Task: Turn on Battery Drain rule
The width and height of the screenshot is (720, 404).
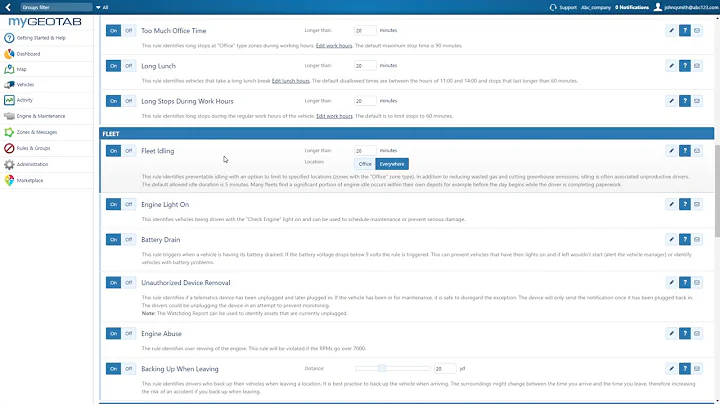Action: [113, 240]
